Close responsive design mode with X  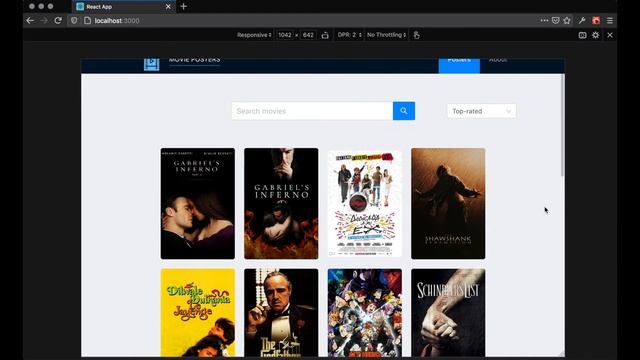(x=610, y=35)
